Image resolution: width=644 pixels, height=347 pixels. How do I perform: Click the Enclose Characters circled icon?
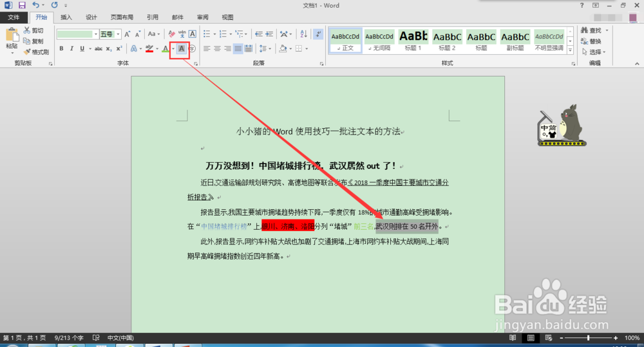click(192, 49)
